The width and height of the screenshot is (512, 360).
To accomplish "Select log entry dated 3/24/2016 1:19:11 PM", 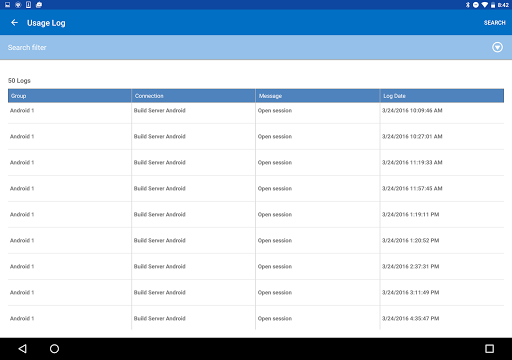I will pos(256,214).
